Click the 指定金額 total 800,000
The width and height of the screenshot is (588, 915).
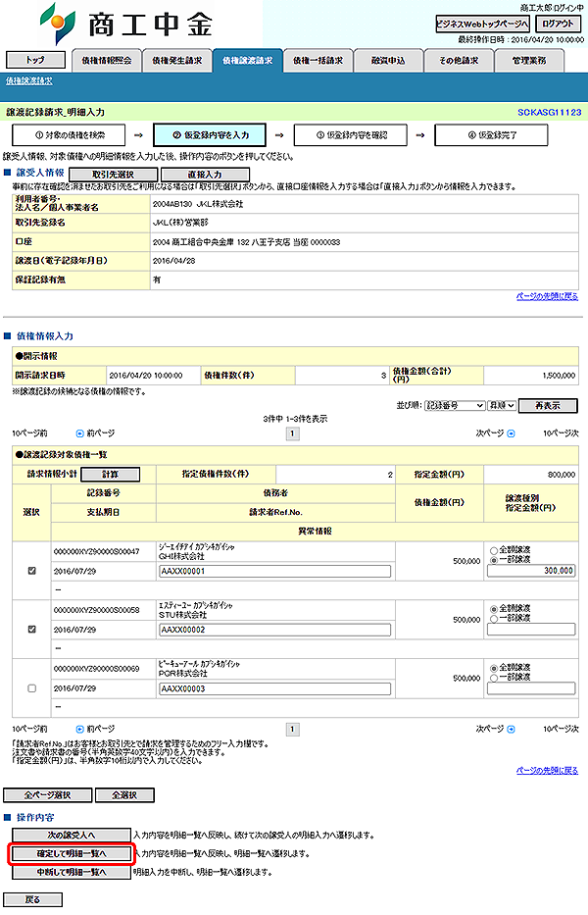coord(562,475)
